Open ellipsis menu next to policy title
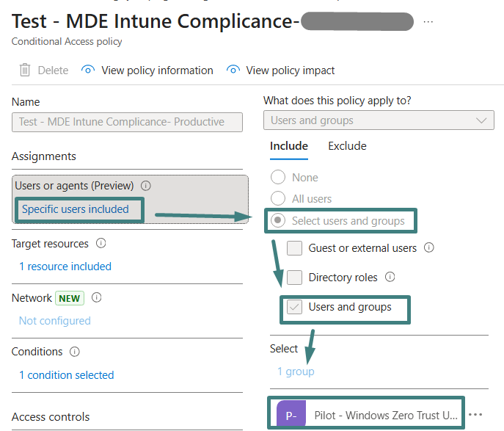This screenshot has width=504, height=431. coord(428,22)
